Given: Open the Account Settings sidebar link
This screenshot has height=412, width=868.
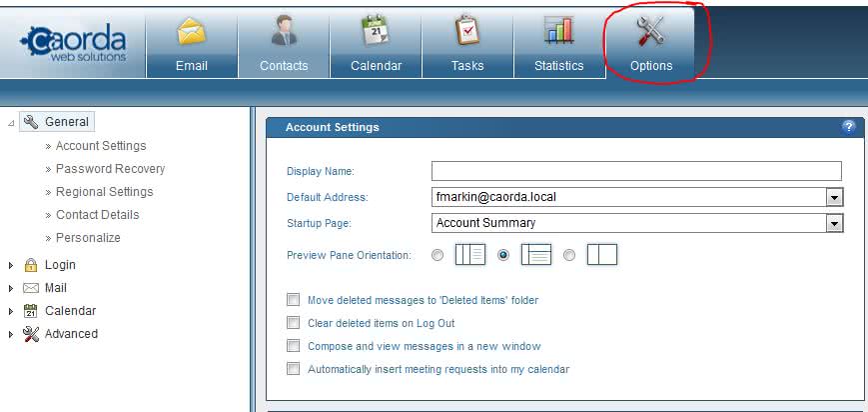Looking at the screenshot, I should [x=101, y=146].
